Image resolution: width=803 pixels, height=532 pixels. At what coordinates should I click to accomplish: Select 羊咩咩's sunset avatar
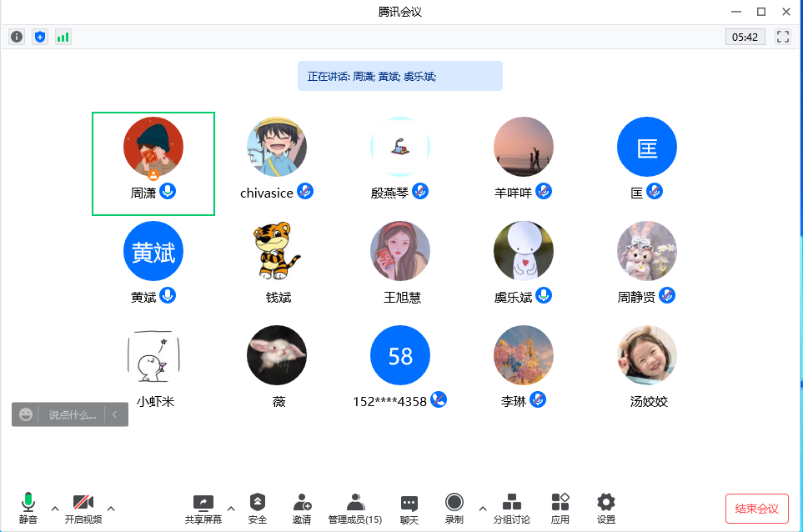524,147
